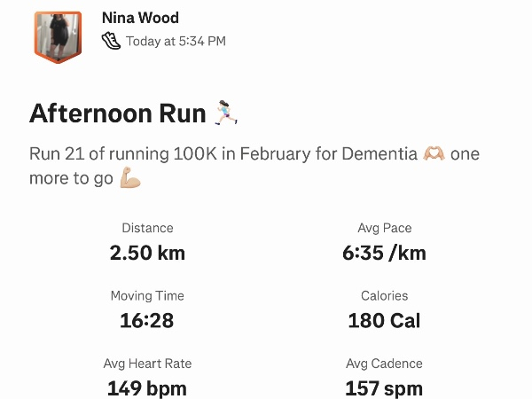Select the 149 bpm heart rate value

tap(147, 387)
